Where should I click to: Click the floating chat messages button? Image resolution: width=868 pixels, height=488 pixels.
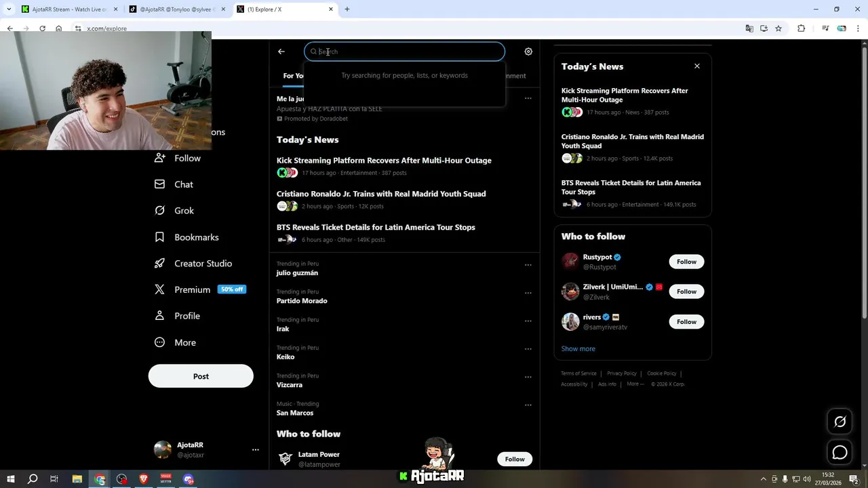point(840,452)
